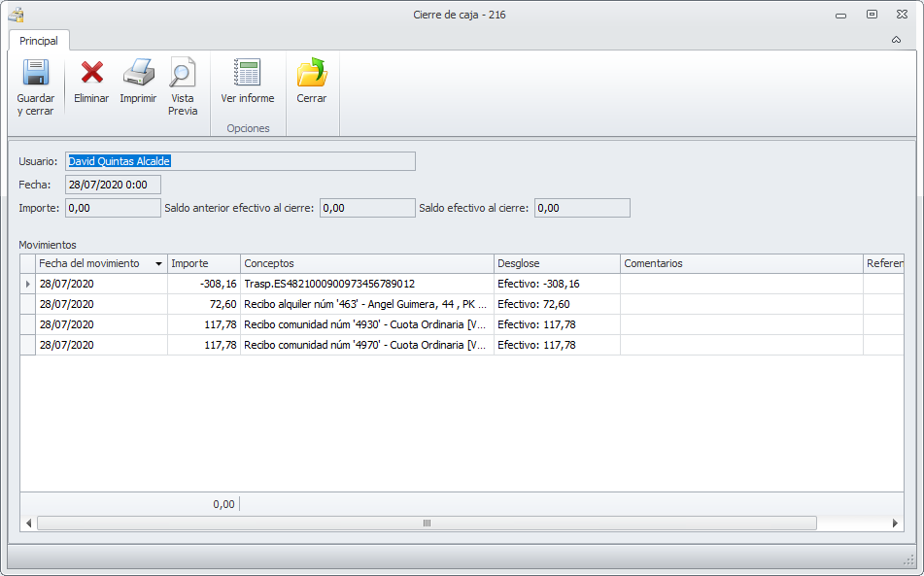This screenshot has height=576, width=924.
Task: Click the horizontal scrollbar thumb
Action: [x=427, y=523]
